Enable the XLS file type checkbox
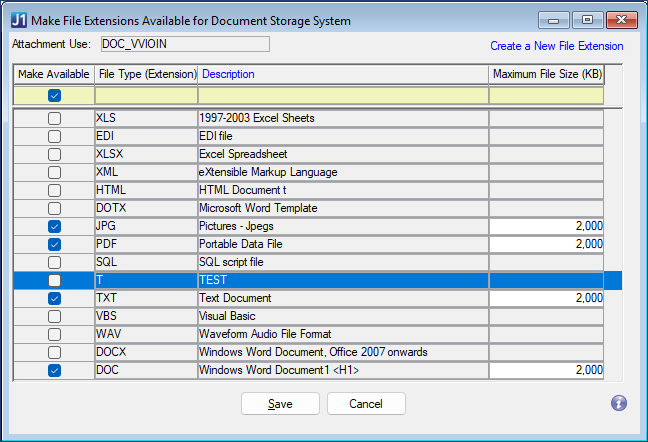 [54, 118]
